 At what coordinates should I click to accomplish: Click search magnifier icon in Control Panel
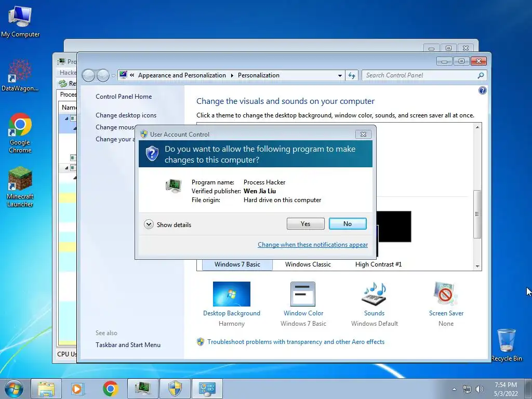click(481, 75)
